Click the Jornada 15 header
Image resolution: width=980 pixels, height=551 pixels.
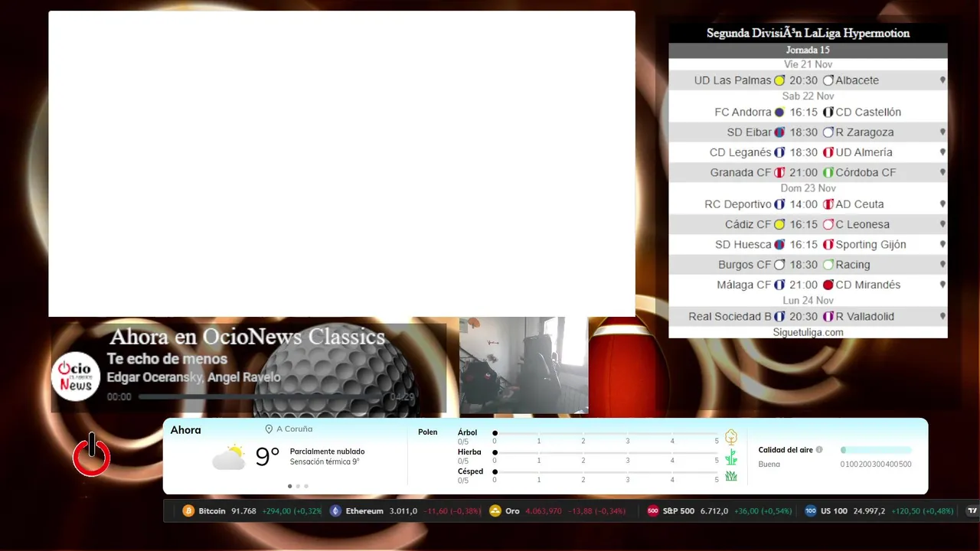click(808, 51)
